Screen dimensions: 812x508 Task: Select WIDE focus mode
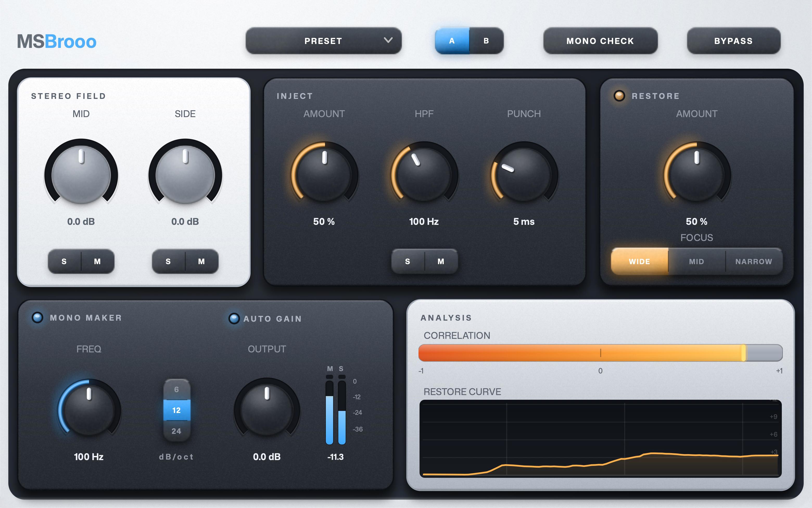coord(640,261)
